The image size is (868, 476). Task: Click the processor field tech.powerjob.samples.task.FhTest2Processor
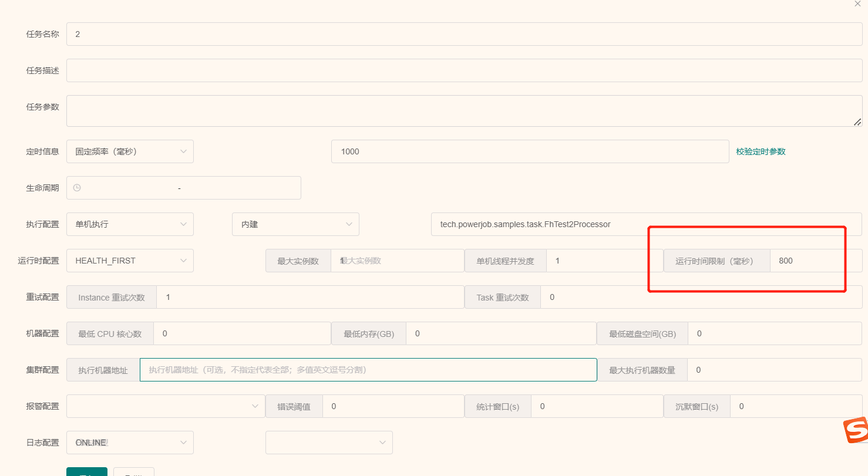[x=646, y=224]
